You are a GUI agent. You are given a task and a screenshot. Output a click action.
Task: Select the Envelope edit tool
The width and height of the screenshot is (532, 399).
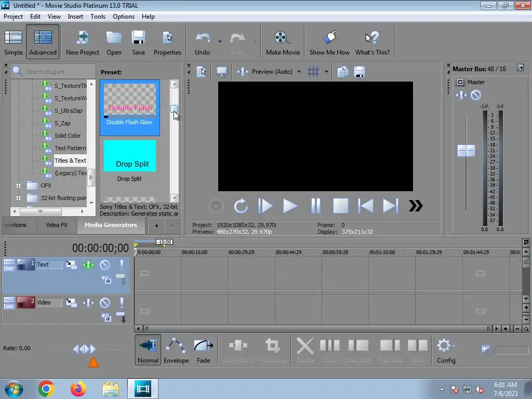coord(176,350)
